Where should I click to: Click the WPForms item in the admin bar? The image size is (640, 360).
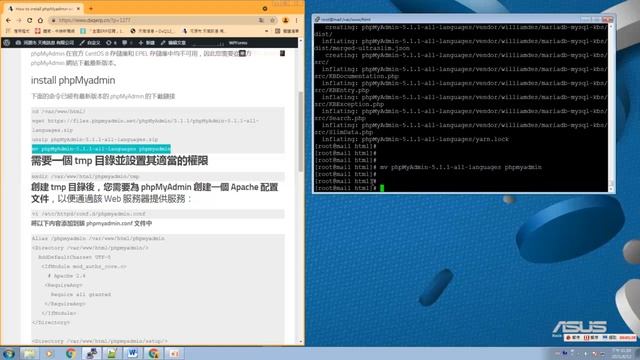(x=238, y=42)
